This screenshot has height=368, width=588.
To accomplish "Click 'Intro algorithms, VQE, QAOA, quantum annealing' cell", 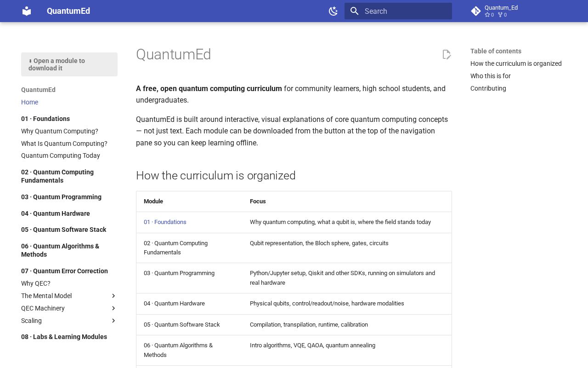I will pos(347,350).
